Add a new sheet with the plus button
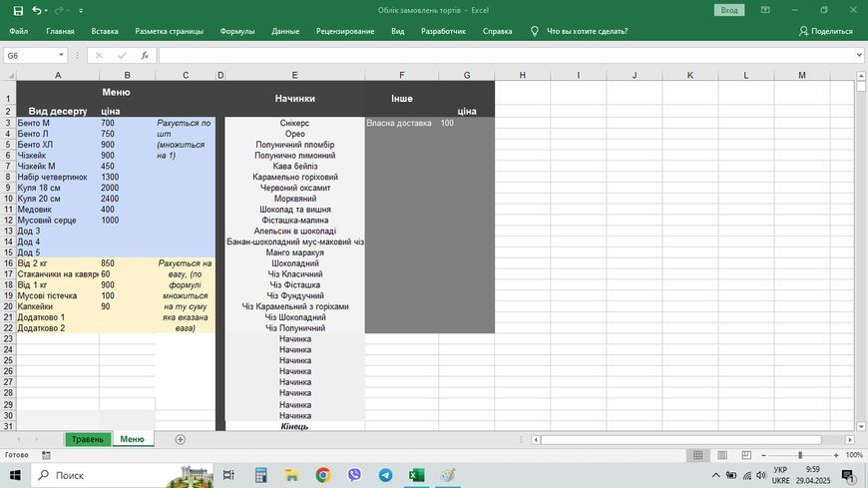Viewport: 868px width, 488px height. point(180,439)
